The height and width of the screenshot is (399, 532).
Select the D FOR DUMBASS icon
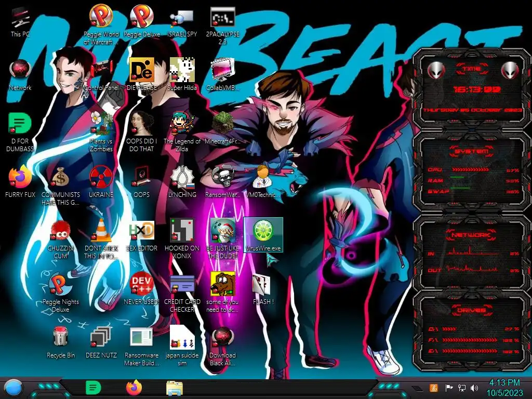[x=20, y=132]
